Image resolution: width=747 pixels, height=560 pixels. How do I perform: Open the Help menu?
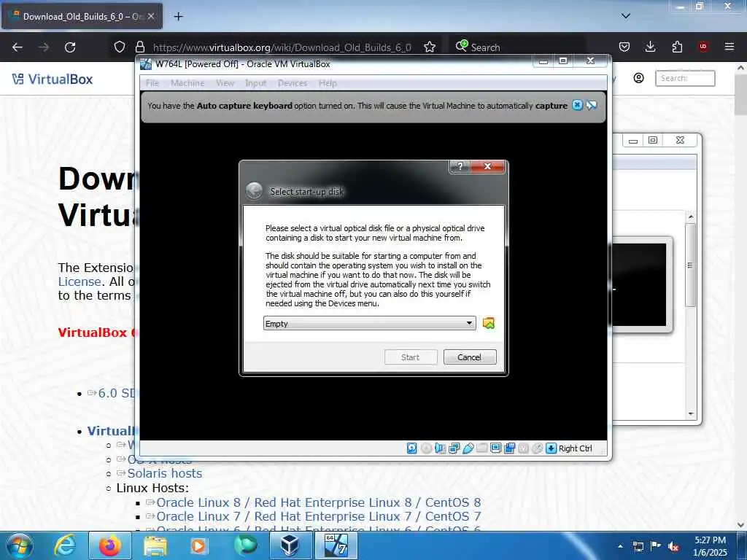[x=328, y=83]
